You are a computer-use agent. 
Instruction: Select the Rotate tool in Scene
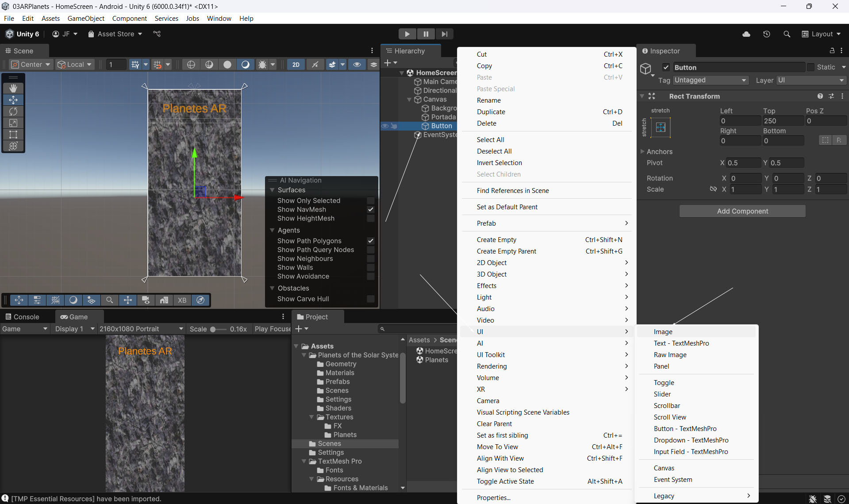point(13,112)
